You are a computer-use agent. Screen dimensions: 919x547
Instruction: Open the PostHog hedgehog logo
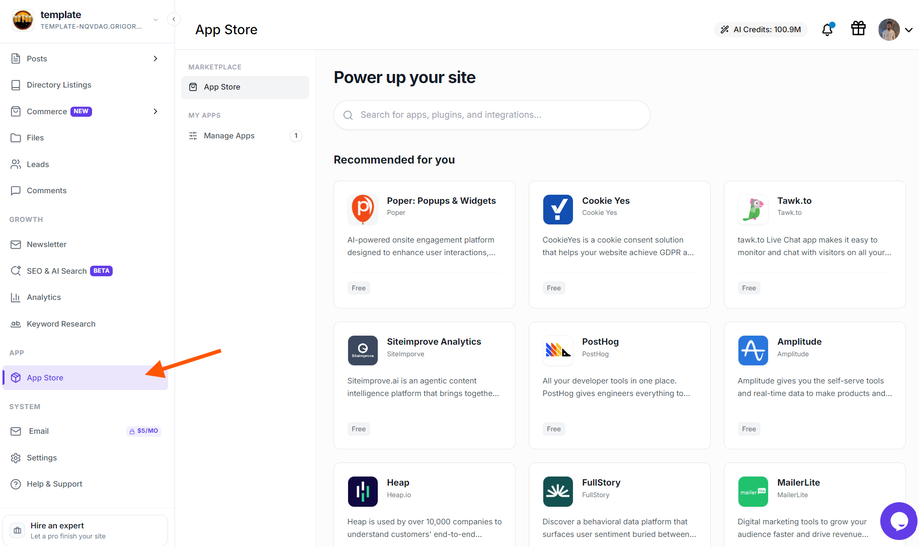click(557, 350)
